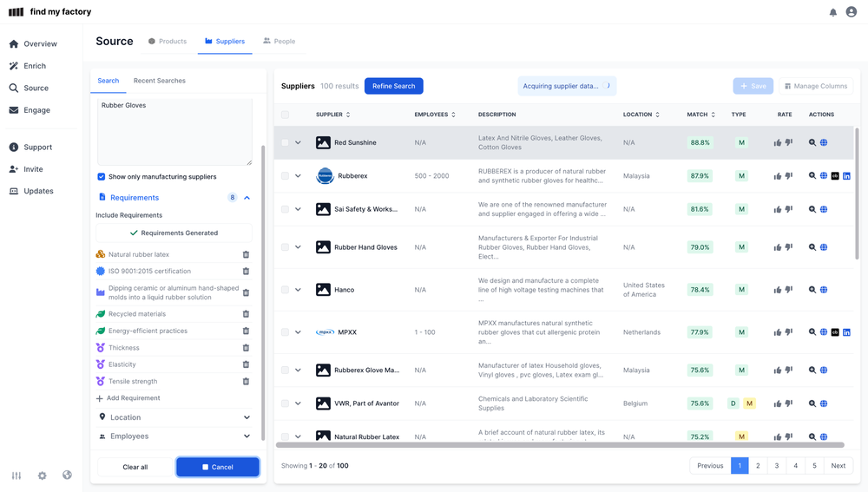Thumbs up the VWR, Part of Avantor supplier

tap(777, 403)
